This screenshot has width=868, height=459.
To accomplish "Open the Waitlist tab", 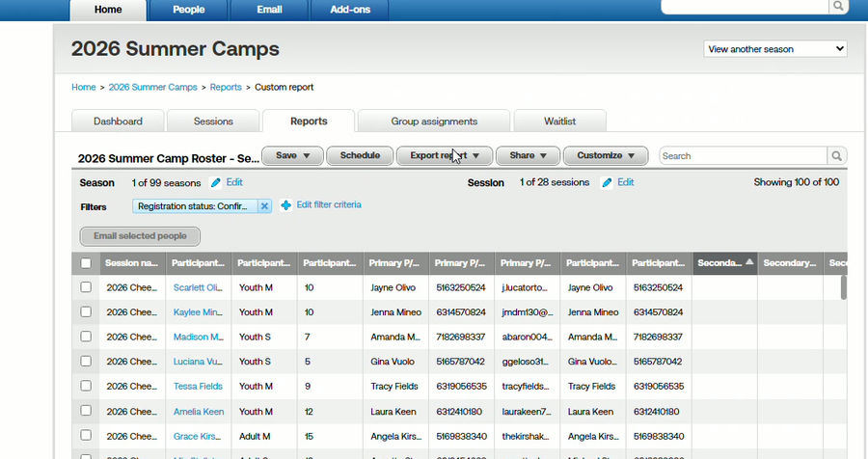I will (x=559, y=121).
